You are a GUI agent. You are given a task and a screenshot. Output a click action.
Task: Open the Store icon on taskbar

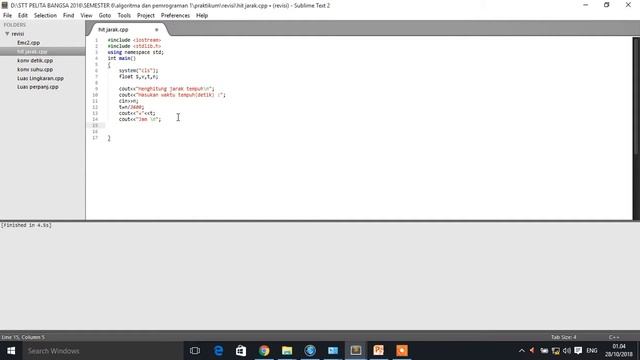pyautogui.click(x=241, y=351)
